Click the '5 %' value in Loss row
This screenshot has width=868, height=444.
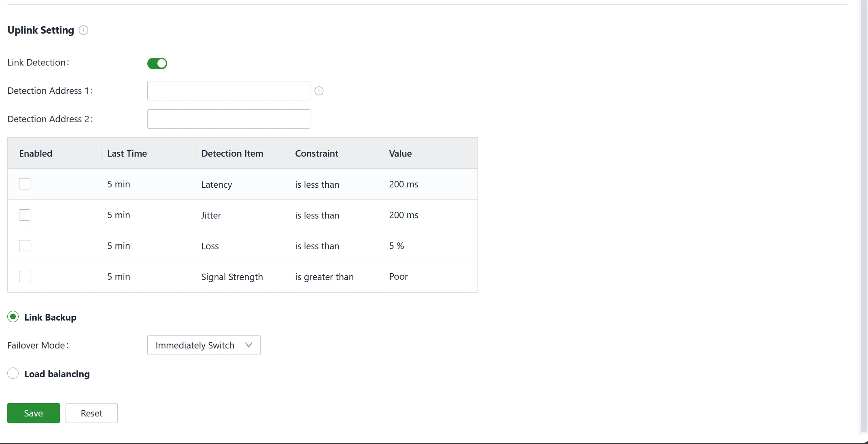click(397, 246)
